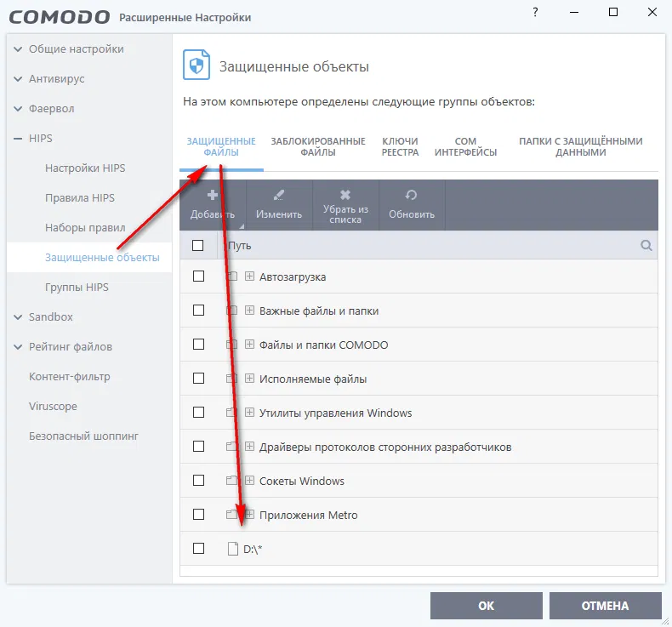The height and width of the screenshot is (627, 672).
Task: Click the folder icon of Автозагрузка row
Action: [232, 276]
